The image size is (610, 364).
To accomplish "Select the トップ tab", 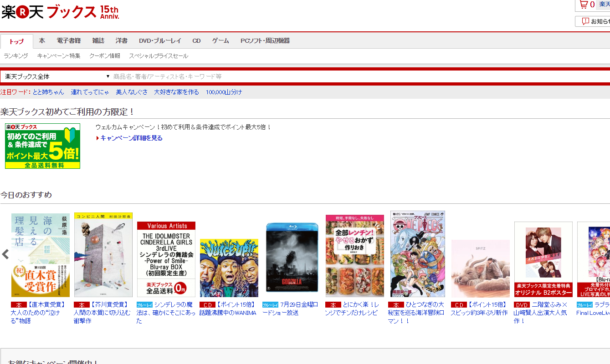I will [x=16, y=41].
